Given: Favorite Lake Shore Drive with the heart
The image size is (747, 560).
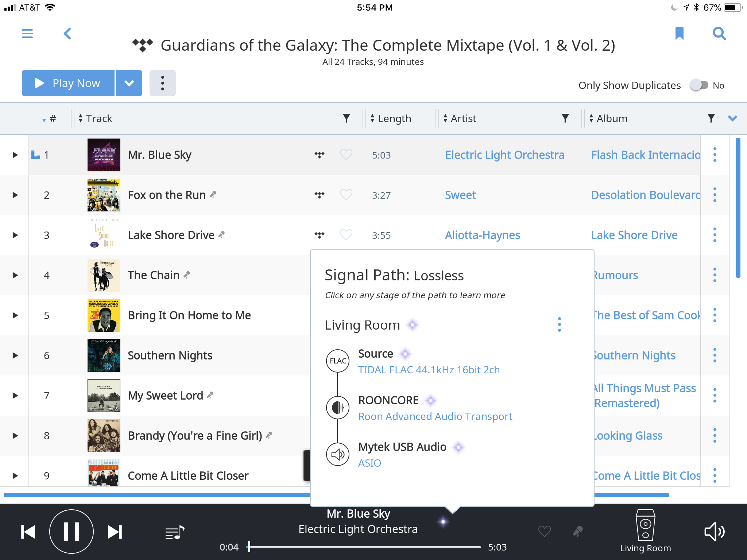Looking at the screenshot, I should [x=346, y=235].
